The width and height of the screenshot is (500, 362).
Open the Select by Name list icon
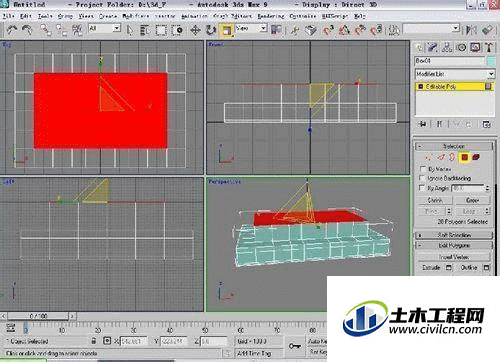(145, 30)
